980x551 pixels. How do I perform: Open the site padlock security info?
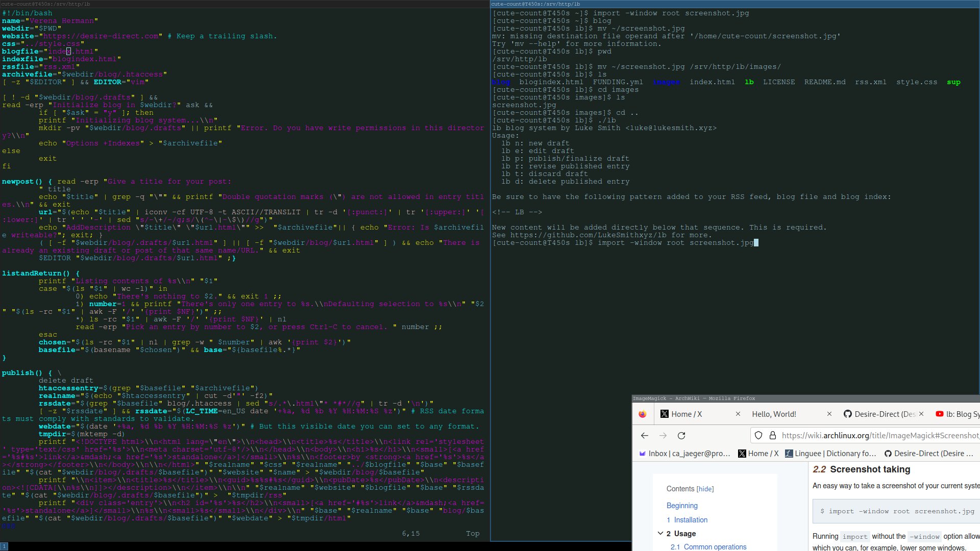point(772,436)
